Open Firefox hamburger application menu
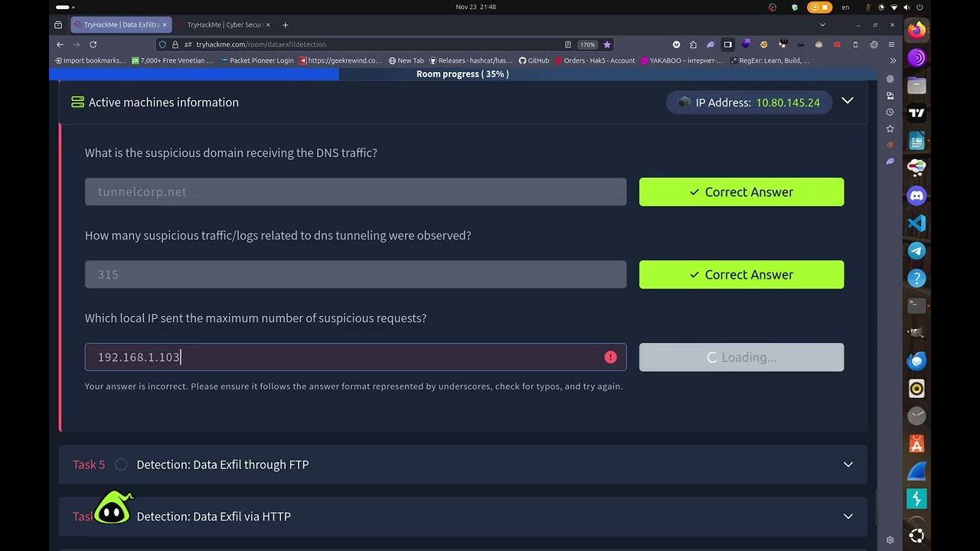The width and height of the screenshot is (980, 551). 892,44
